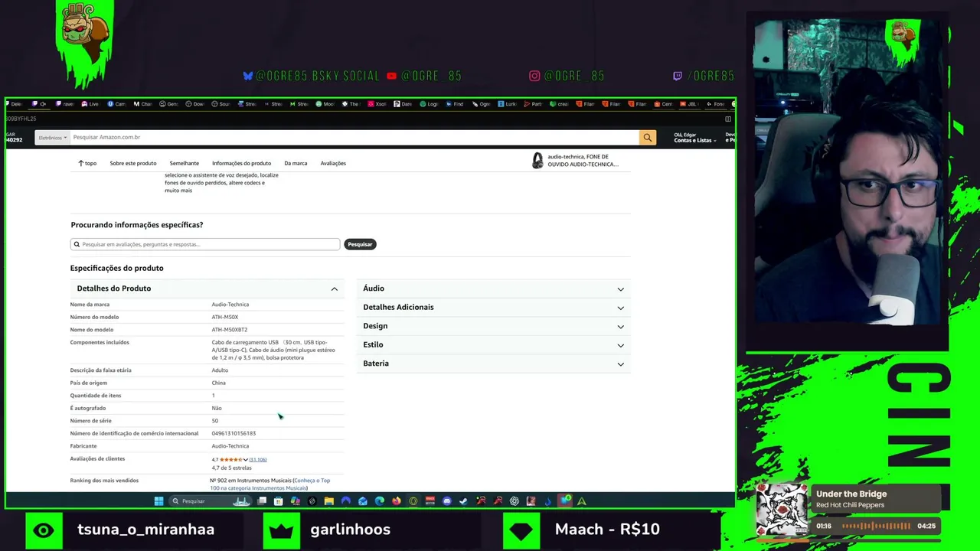The image size is (980, 551).
Task: Click the Pesquisar button for reviews search
Action: point(360,244)
